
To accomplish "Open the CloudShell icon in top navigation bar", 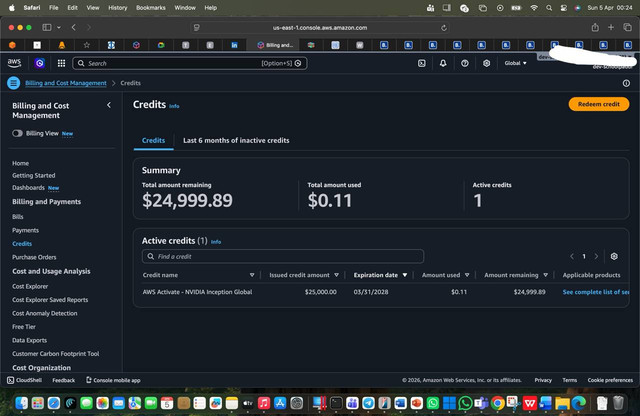I will click(422, 63).
